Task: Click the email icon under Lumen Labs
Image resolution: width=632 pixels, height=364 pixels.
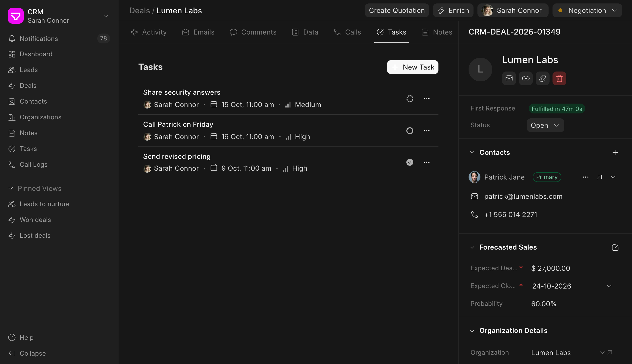Action: pyautogui.click(x=509, y=78)
